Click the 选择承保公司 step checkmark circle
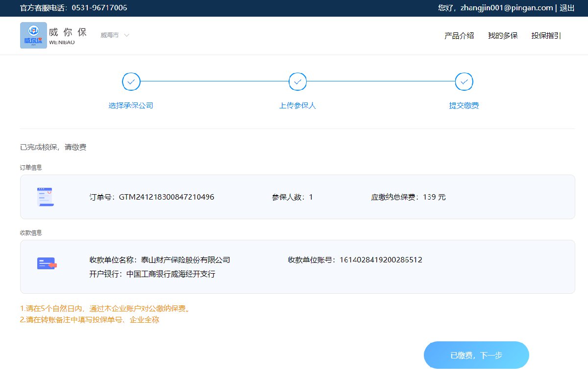This screenshot has width=588, height=384. 131,82
